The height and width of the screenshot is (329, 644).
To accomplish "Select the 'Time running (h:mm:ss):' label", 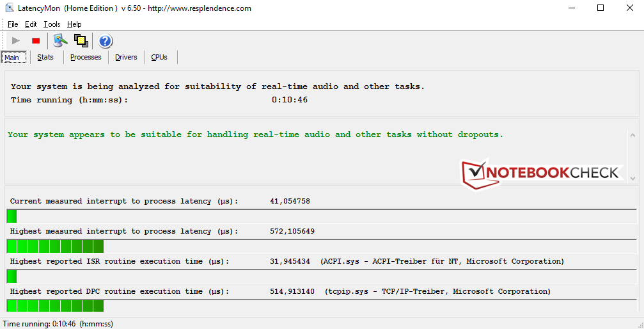I will [70, 100].
